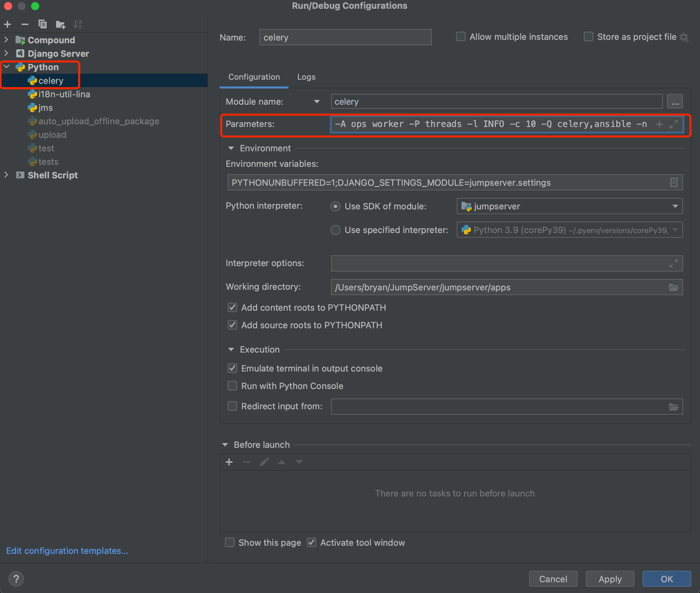Image resolution: width=700 pixels, height=593 pixels.
Task: Open help with question mark button
Action: [16, 579]
